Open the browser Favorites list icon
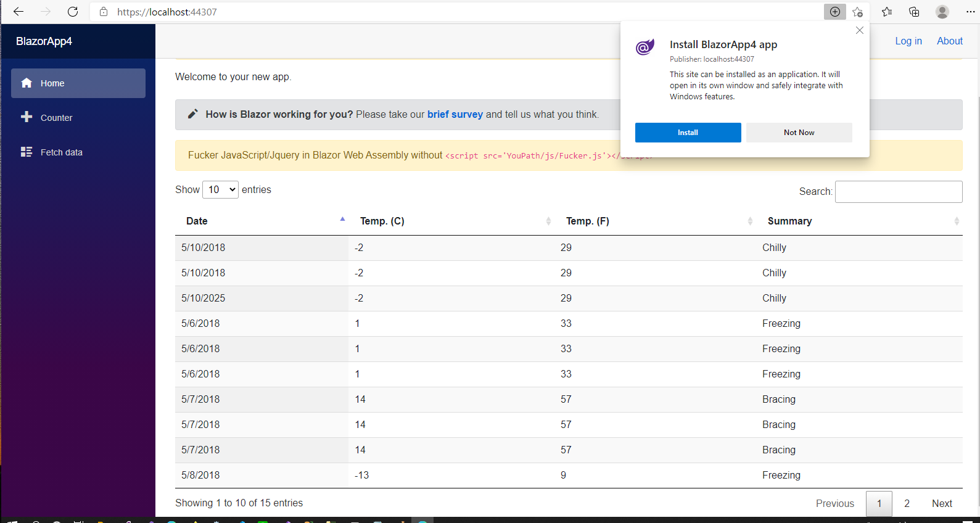 (887, 12)
